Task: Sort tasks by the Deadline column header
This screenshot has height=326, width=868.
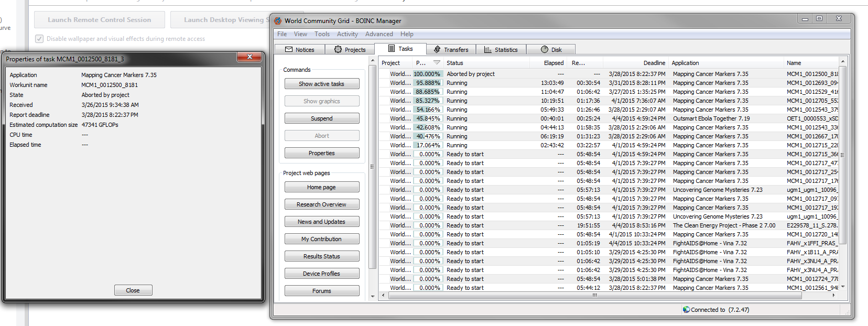Action: click(636, 63)
